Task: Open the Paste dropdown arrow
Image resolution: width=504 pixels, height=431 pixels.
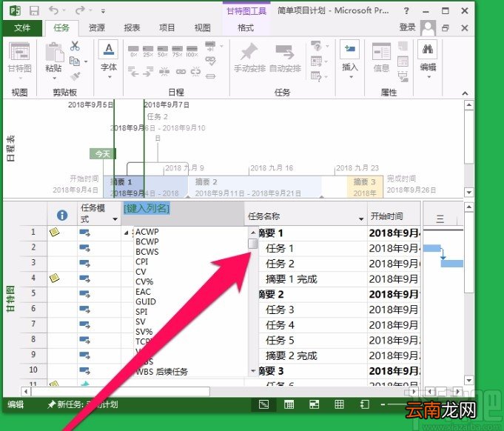Action: tap(54, 78)
